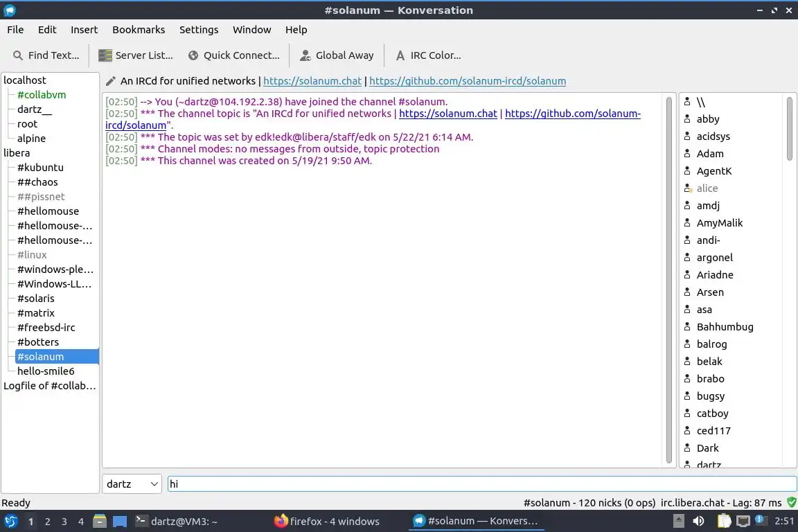Click the user icon beside abby
Image resolution: width=798 pixels, height=532 pixels.
687,118
